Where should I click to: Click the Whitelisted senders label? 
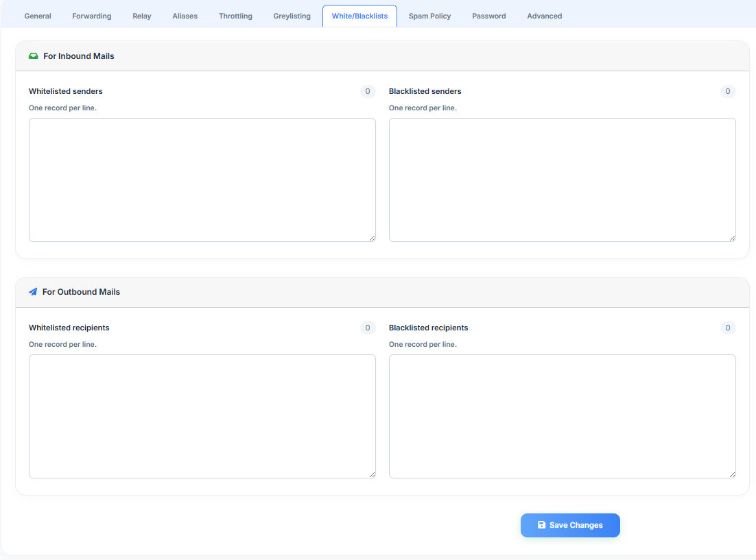66,91
